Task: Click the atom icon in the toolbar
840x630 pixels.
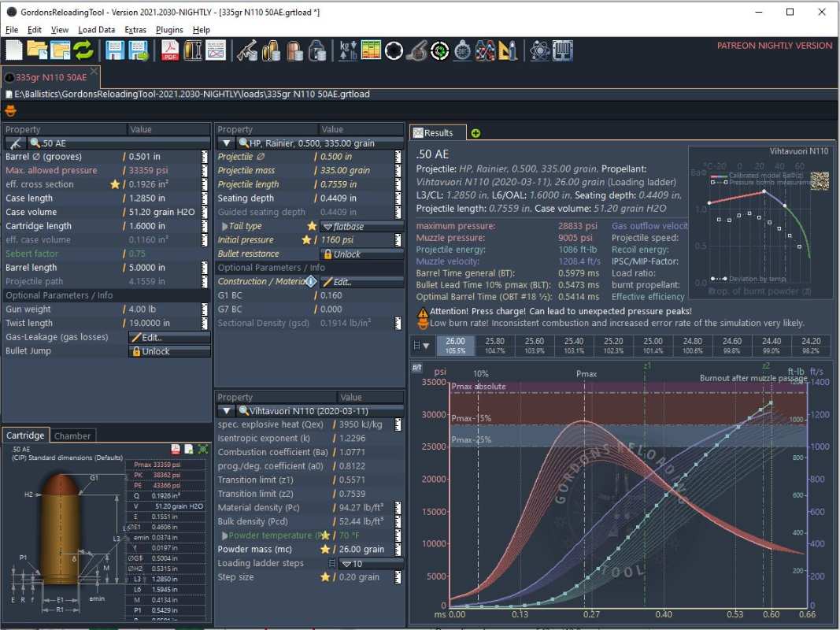Action: (x=540, y=51)
